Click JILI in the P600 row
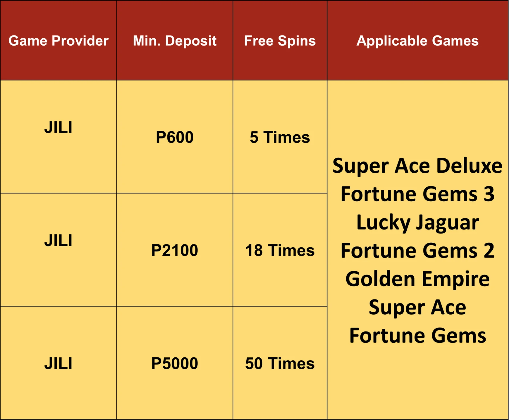Image resolution: width=509 pixels, height=420 pixels. (58, 128)
